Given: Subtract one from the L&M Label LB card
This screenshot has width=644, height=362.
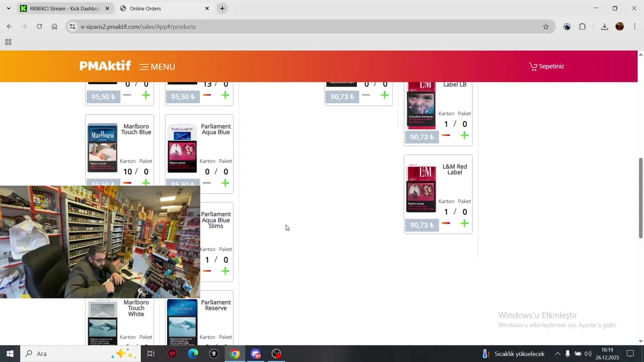Looking at the screenshot, I should point(446,135).
